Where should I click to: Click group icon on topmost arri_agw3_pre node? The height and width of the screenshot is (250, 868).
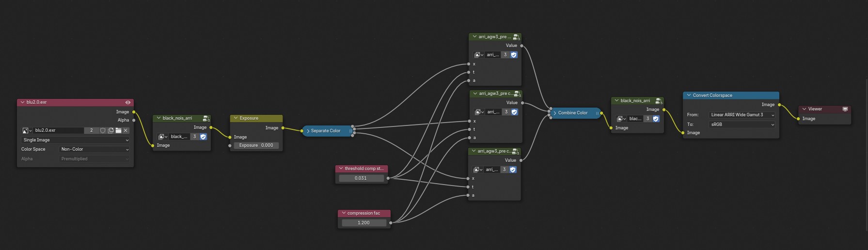(516, 37)
